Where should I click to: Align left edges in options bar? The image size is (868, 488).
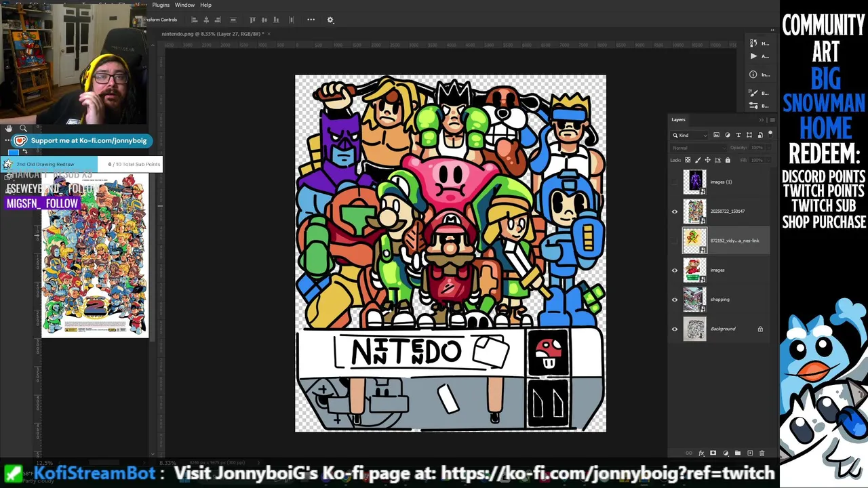195,20
